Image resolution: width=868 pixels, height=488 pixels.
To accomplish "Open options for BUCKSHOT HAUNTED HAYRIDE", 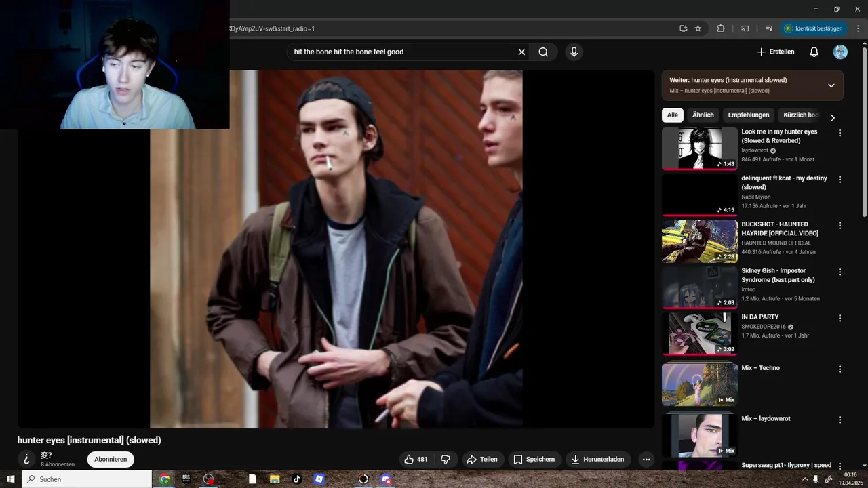I will click(840, 226).
